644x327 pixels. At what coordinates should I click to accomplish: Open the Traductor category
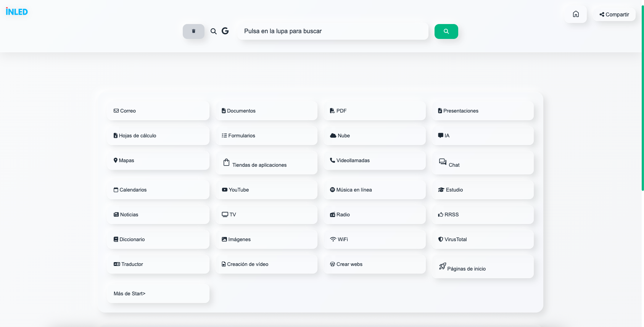click(x=158, y=264)
